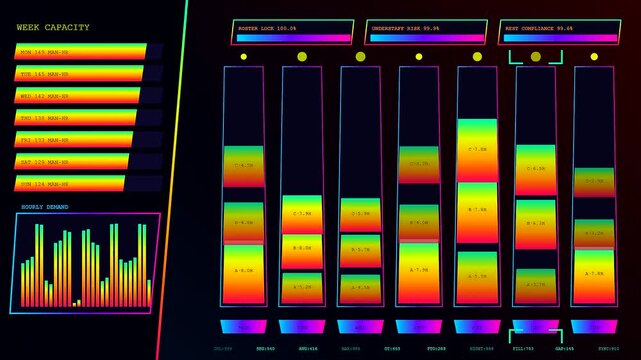Image resolution: width=641 pixels, height=360 pixels.
Task: Click the ANN:416 status readout
Action: 308,349
